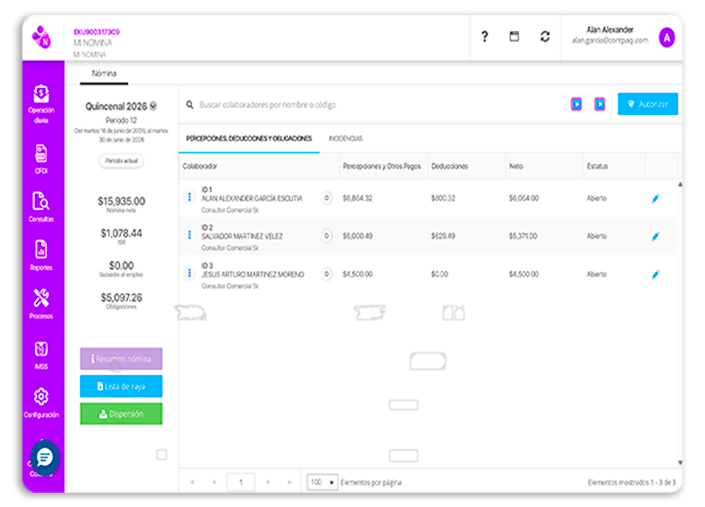Image resolution: width=705 pixels, height=507 pixels.
Task: Click the $4,500.00 neto value
Action: 524,274
